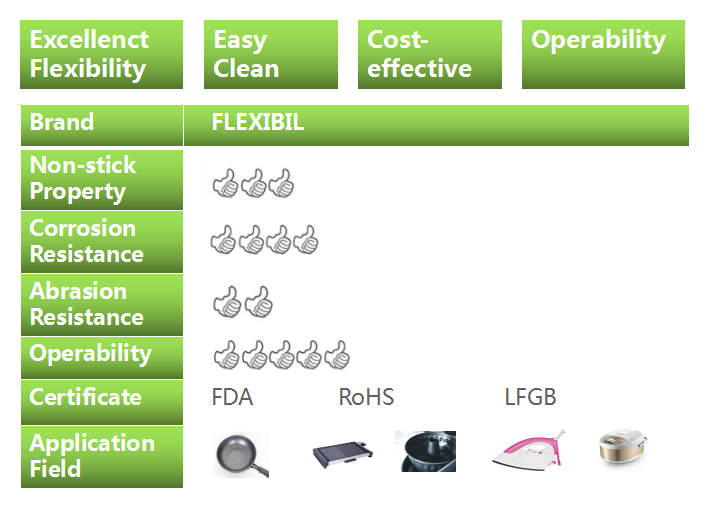Screen dimensions: 706x510
Task: Click first thumbs-up in Non-stick Property row
Action: [225, 183]
